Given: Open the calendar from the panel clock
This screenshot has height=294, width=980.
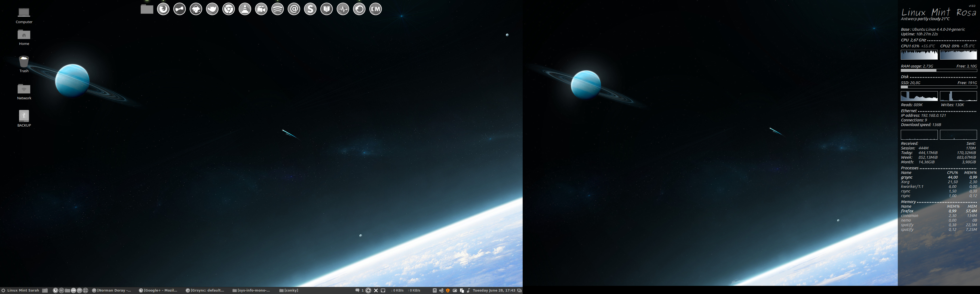Looking at the screenshot, I should [494, 290].
